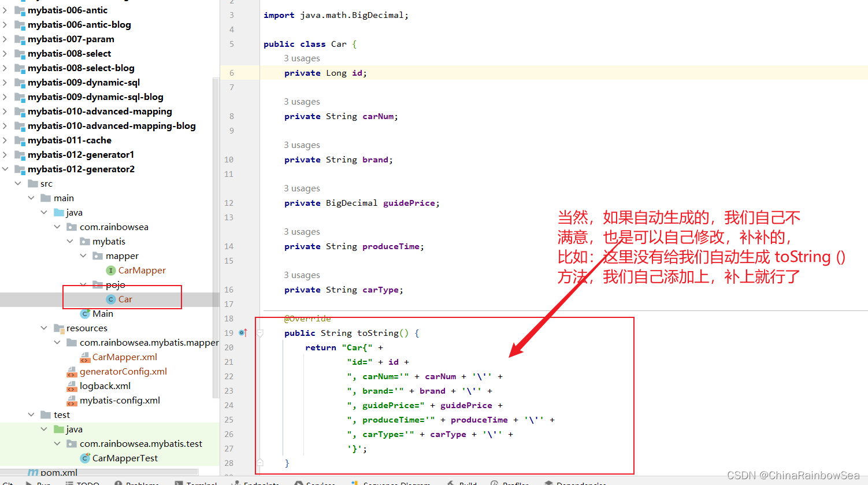Screen dimensions: 868x485
Task: Fold the toString method at line 19
Action: click(260, 333)
